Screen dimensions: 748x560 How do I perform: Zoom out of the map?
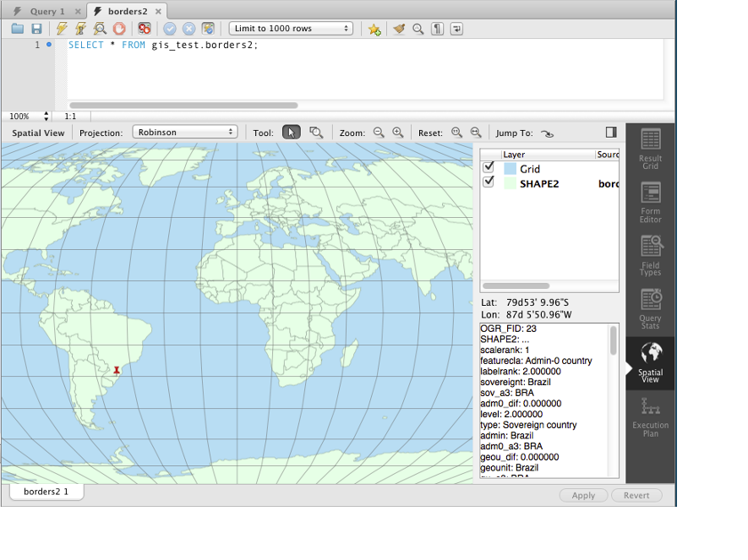[379, 133]
